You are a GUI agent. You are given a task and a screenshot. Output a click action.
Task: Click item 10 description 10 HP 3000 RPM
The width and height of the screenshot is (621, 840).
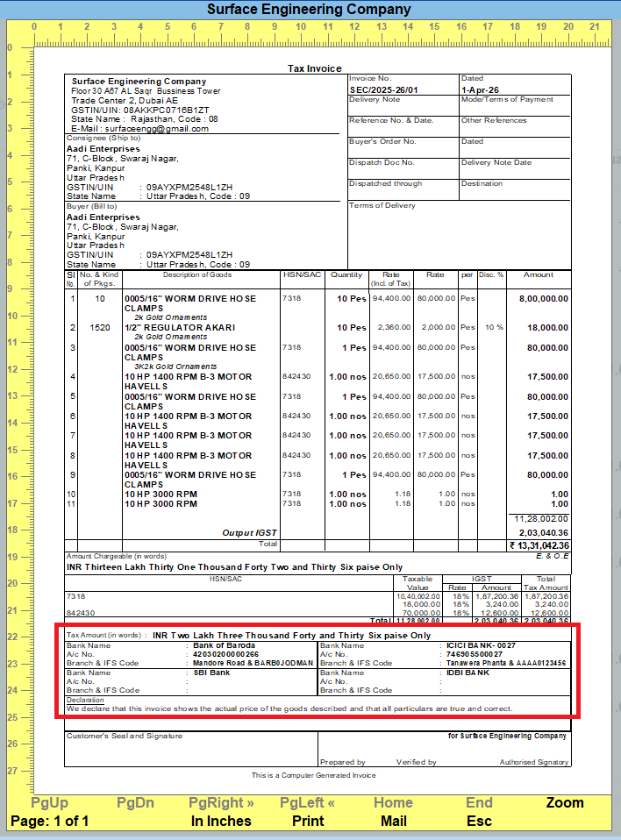[161, 494]
